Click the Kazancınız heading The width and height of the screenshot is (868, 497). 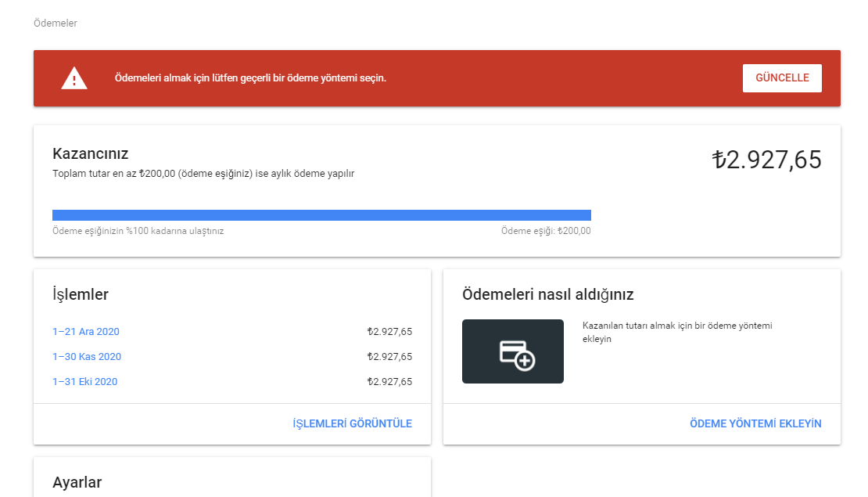point(90,153)
